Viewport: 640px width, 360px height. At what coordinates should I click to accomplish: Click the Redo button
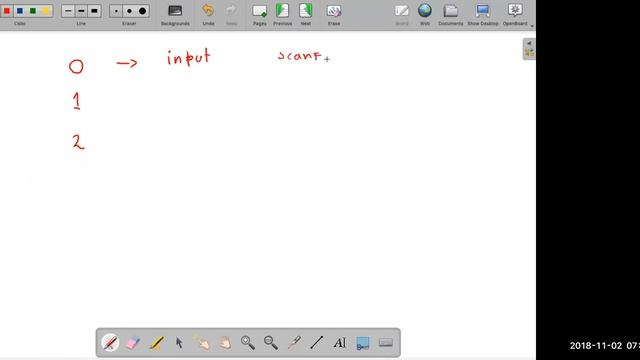231,14
